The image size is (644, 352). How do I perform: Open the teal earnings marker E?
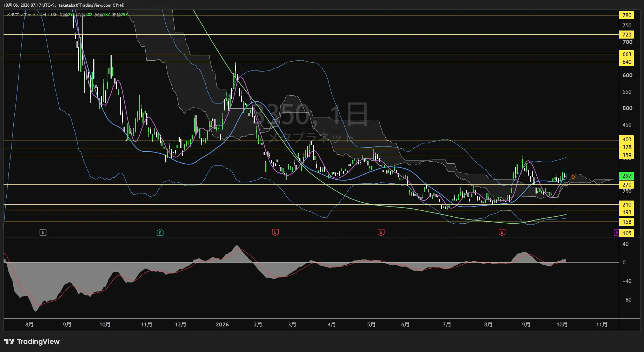pos(160,232)
